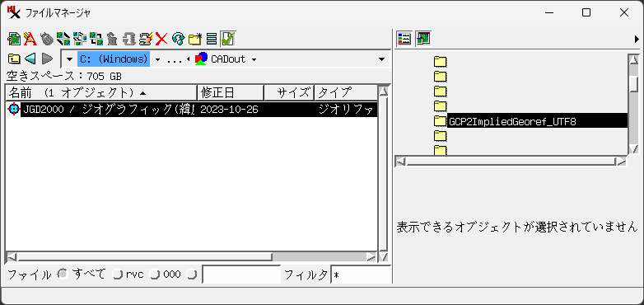Toggle the green checkmark document icon
The image size is (644, 305).
(x=227, y=39)
